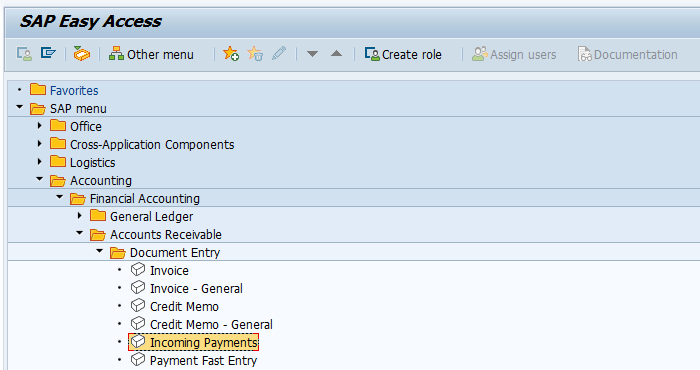The image size is (700, 370).
Task: Click the Favorites folder icon
Action: pyautogui.click(x=38, y=90)
